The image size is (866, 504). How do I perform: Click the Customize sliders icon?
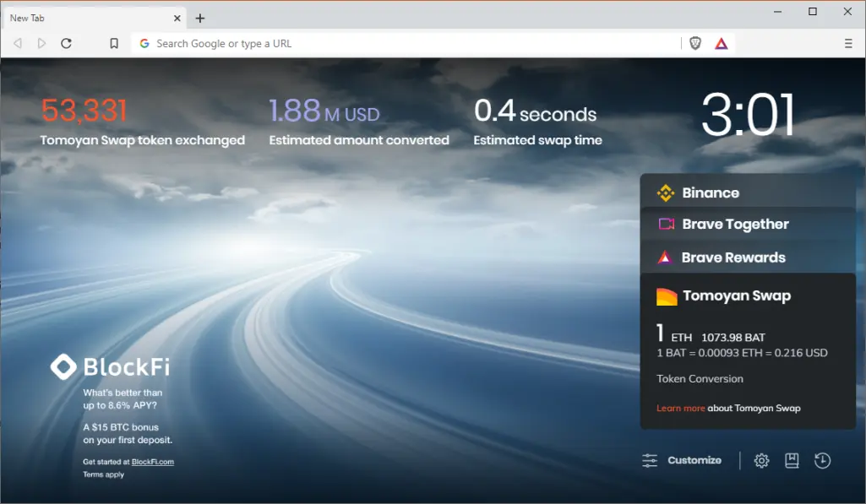click(x=650, y=460)
